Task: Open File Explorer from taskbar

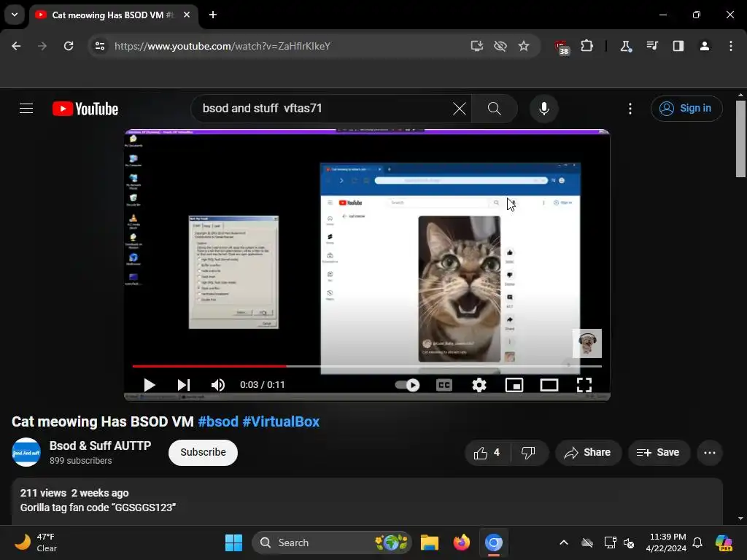Action: point(429,542)
